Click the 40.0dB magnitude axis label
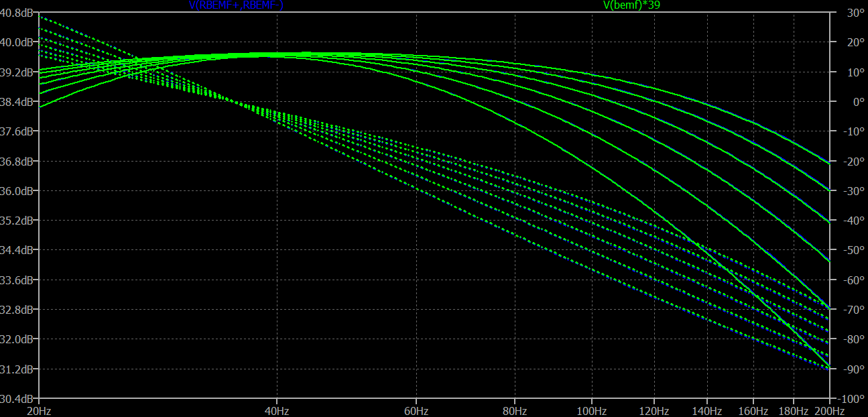Viewport: 868px width, 417px height. (18, 42)
